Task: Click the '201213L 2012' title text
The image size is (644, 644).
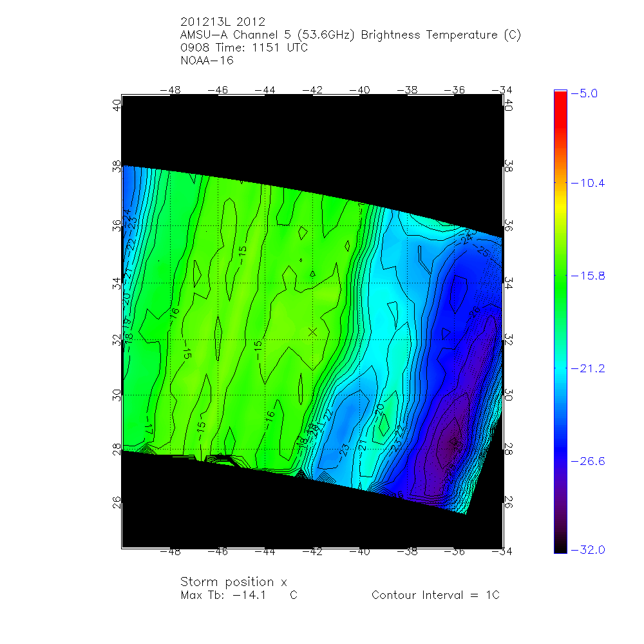Action: [223, 23]
